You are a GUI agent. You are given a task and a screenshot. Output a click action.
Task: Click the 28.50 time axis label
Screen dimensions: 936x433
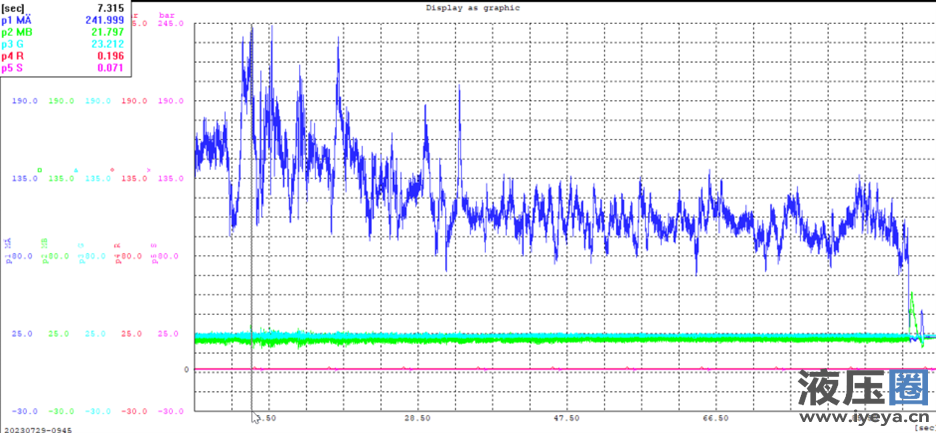417,417
